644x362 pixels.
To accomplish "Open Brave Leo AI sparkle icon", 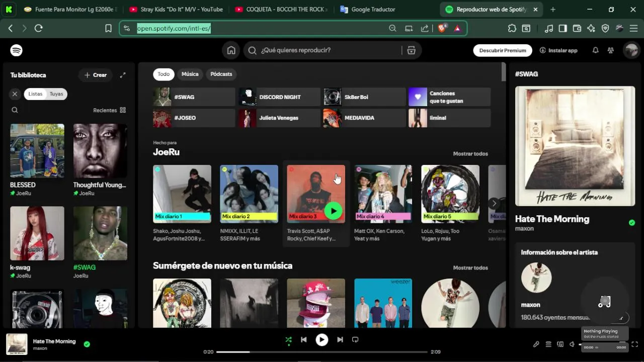I will point(591,28).
